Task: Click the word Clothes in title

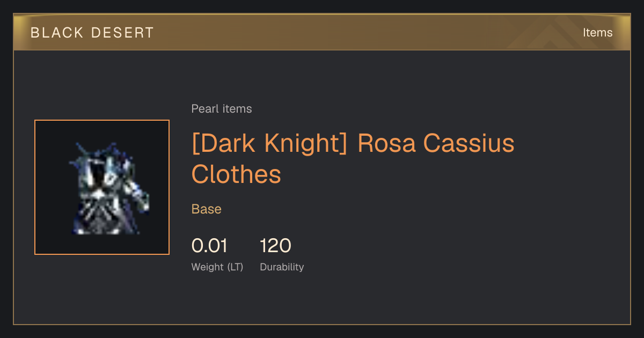Action: pos(236,174)
